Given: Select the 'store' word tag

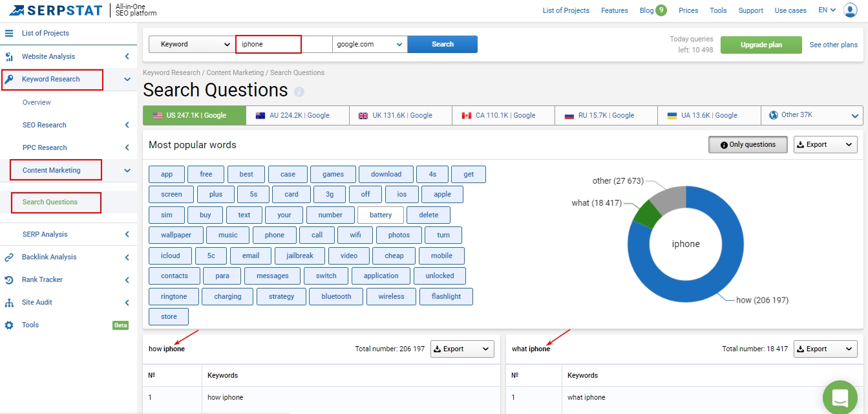Looking at the screenshot, I should (x=169, y=316).
